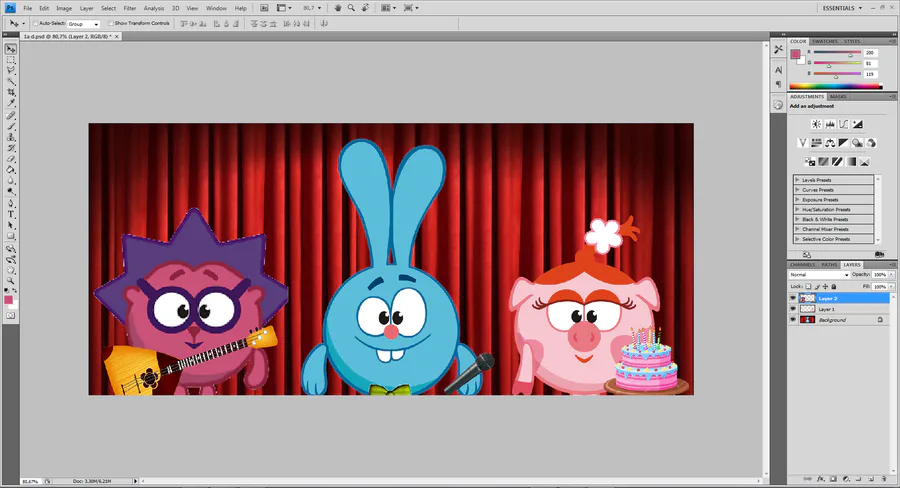
Task: Add a Curves adjustment from icons
Action: pos(844,124)
